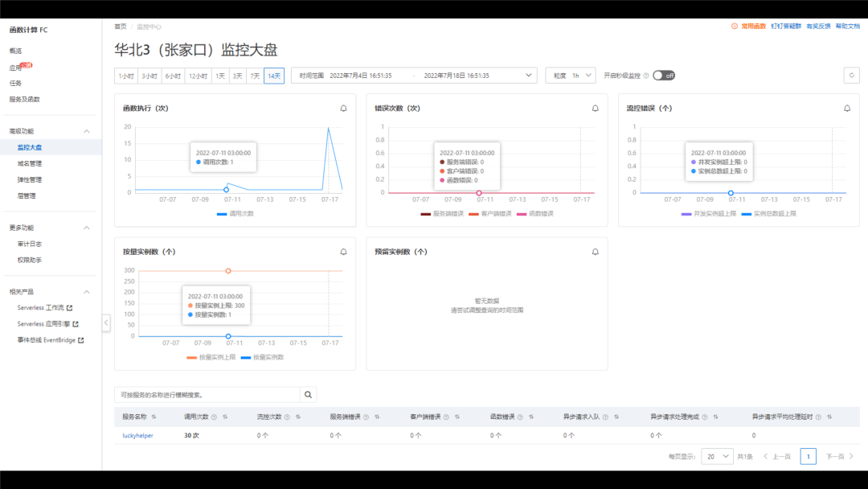The image size is (868, 489).
Task: Toggle 实例总数超上限 legend series
Action: (x=768, y=214)
